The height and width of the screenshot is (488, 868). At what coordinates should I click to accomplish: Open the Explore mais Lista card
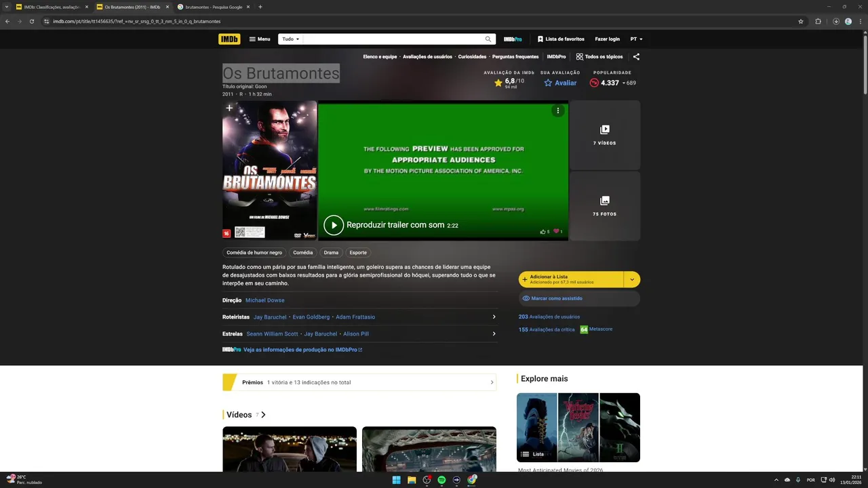(578, 428)
